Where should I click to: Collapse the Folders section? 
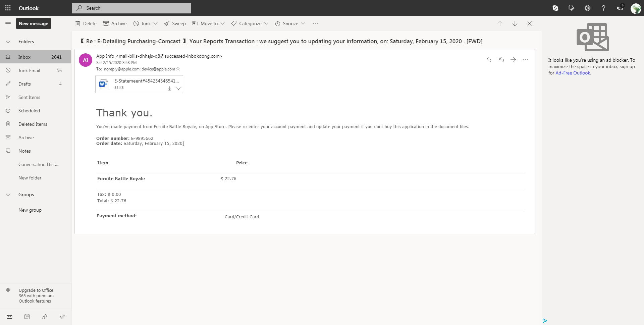[8, 42]
